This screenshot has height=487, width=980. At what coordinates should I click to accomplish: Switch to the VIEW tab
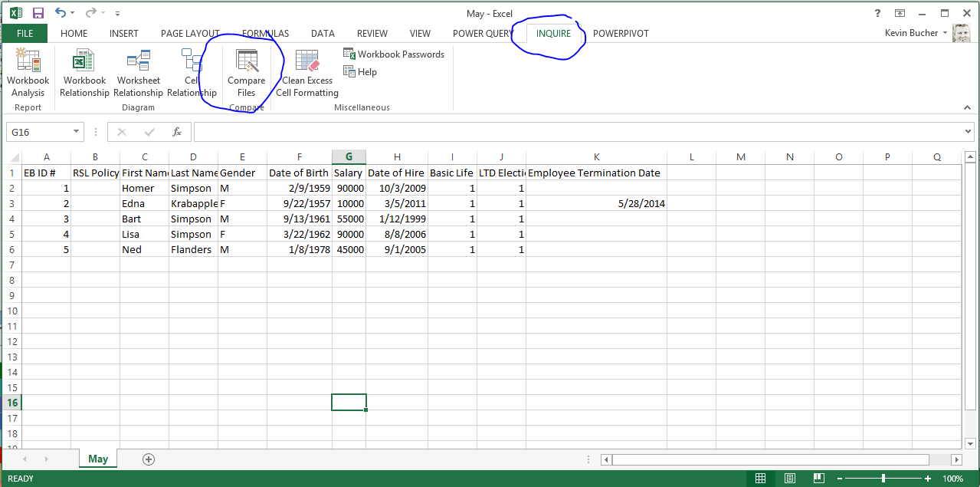pos(420,34)
